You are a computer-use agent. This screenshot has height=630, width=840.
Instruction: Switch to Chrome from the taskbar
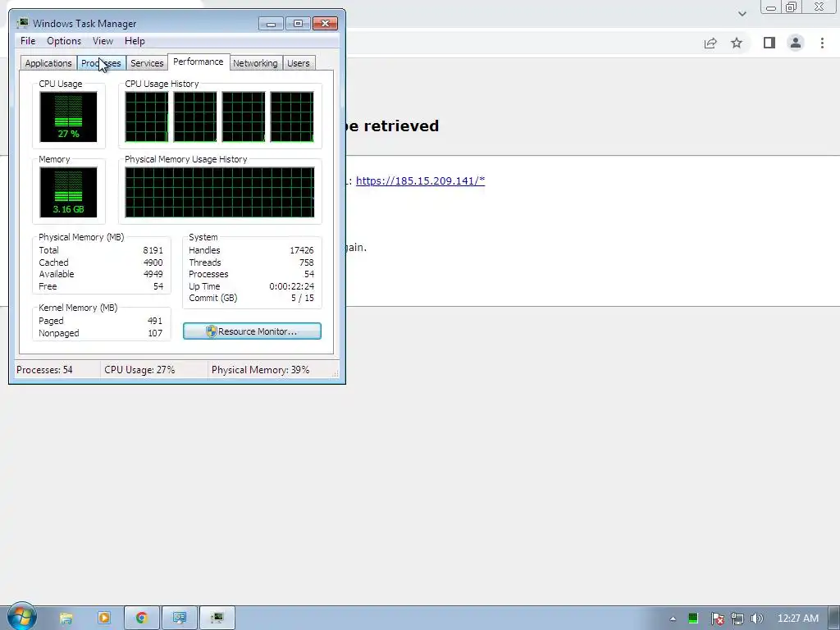[x=141, y=618]
